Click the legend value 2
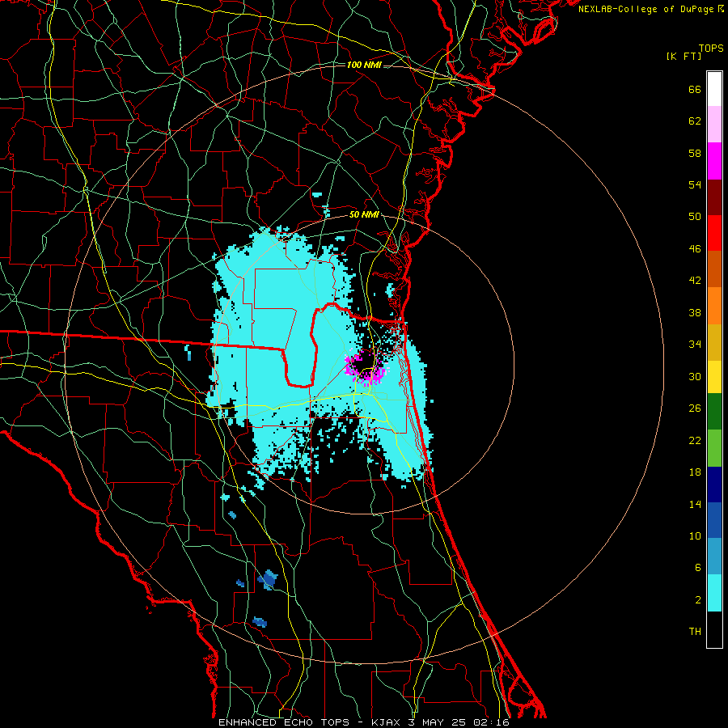 pos(697,600)
